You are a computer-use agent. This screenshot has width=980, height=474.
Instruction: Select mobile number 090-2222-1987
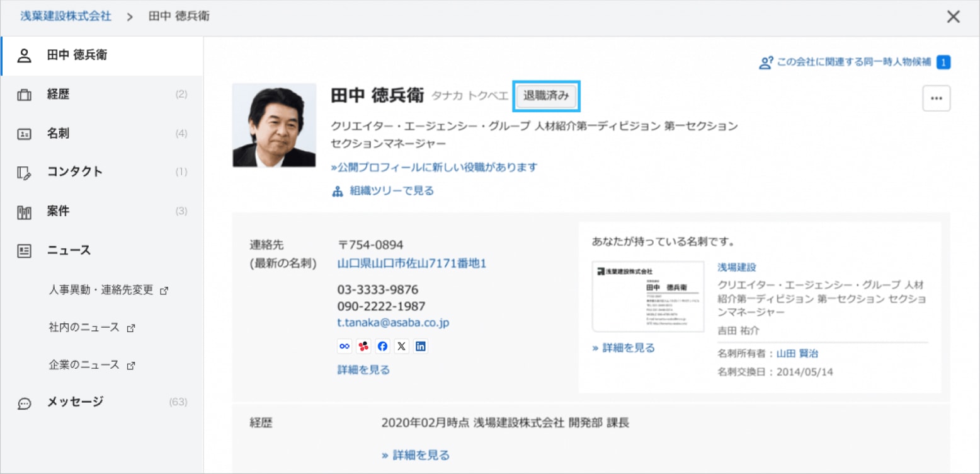[382, 306]
